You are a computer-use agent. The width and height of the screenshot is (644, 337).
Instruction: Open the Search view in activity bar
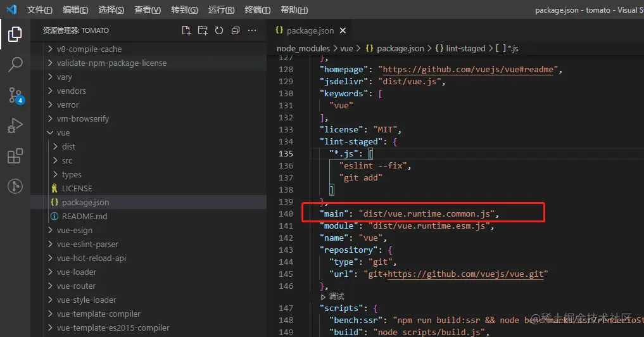15,65
